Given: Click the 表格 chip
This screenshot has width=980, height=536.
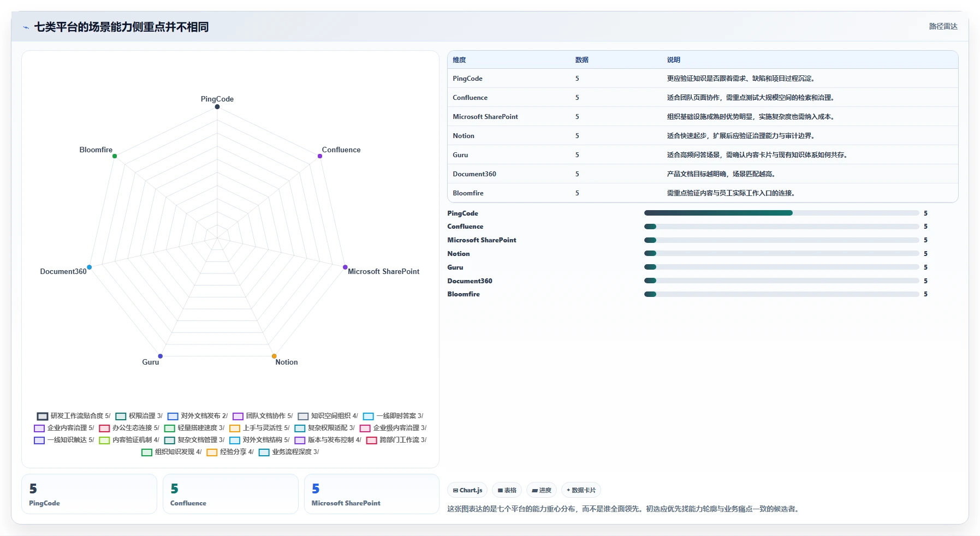Looking at the screenshot, I should tap(507, 490).
